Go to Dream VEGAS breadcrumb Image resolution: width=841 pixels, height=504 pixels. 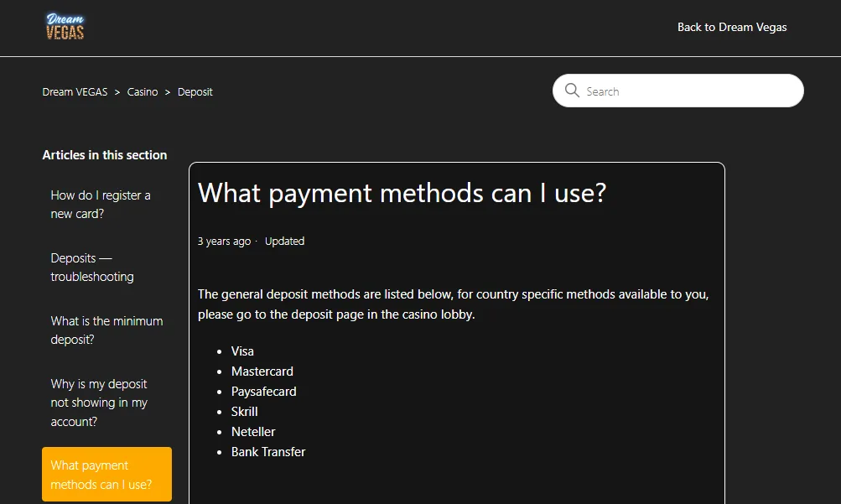[75, 92]
